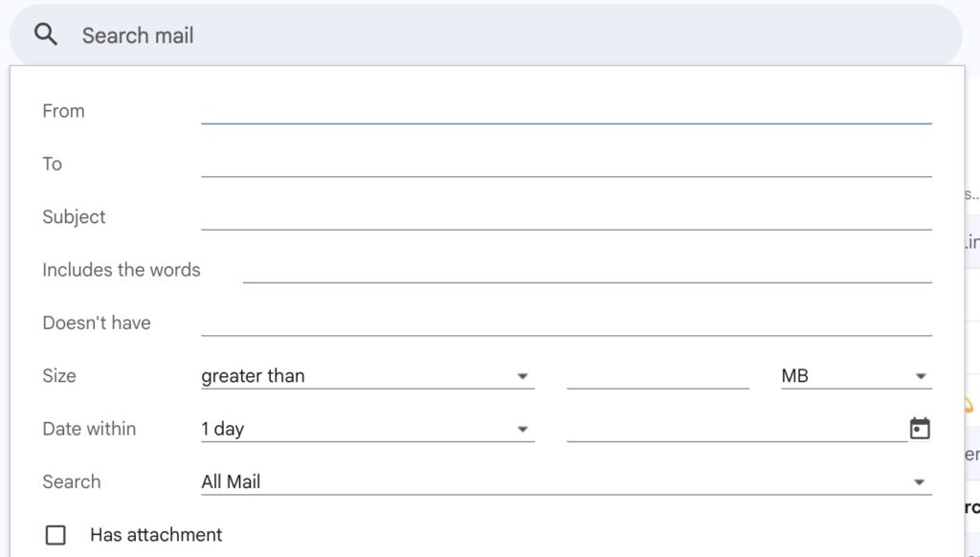980x557 pixels.
Task: Click the All Mail dropdown arrow
Action: [x=920, y=481]
